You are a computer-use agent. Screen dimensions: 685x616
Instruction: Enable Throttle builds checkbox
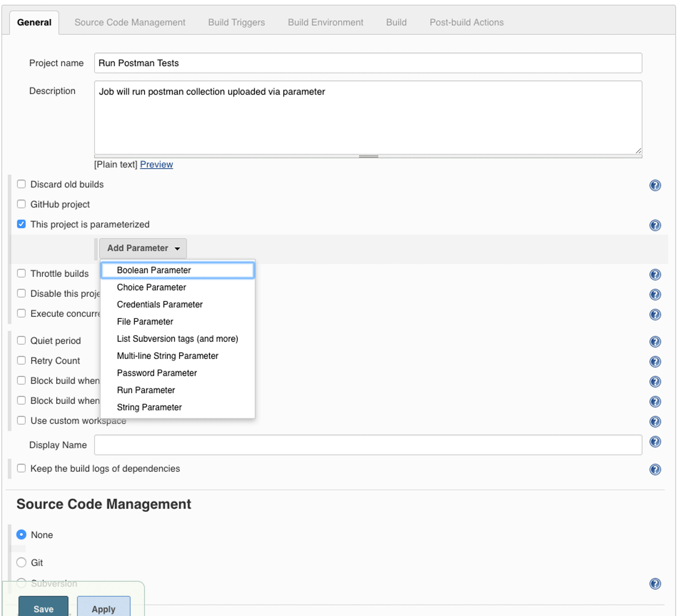(x=21, y=273)
